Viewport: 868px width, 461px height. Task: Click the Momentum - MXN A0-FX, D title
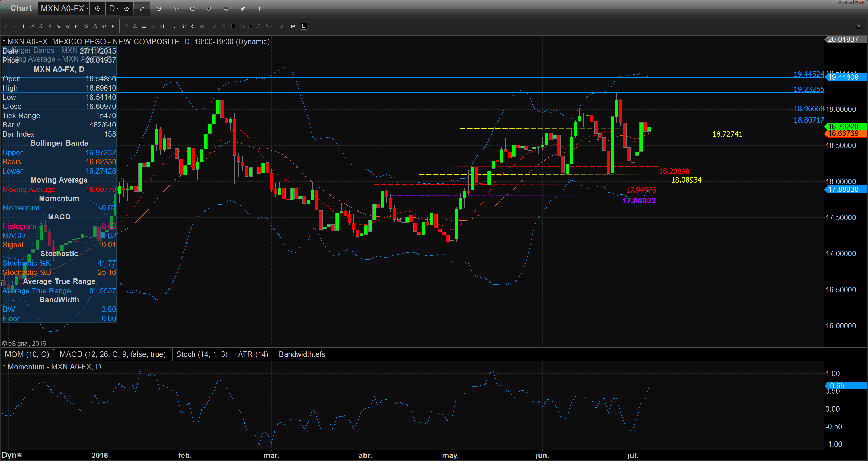coord(52,367)
